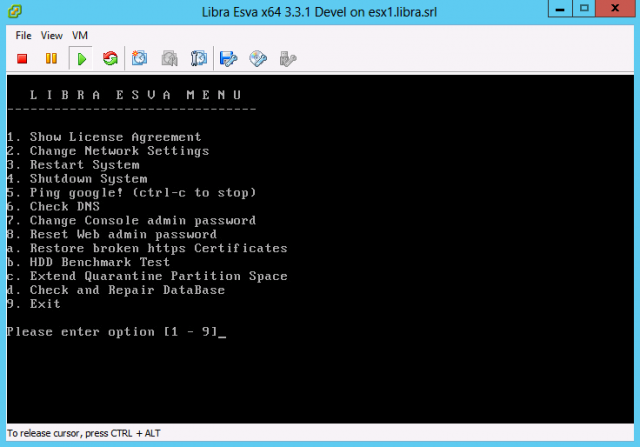Click 'Check and Repair DataBase' line

click(x=116, y=290)
